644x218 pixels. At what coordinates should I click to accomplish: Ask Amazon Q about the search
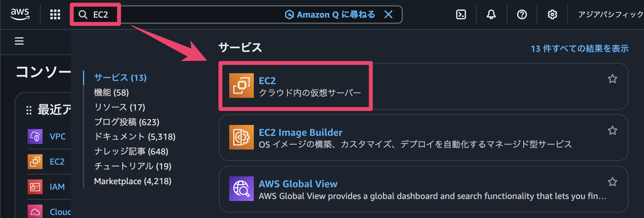point(330,14)
